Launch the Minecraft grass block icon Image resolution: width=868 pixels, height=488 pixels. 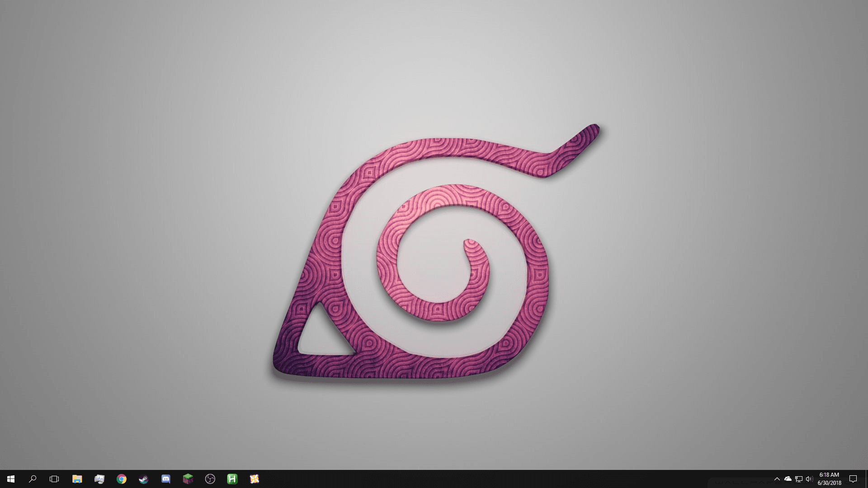point(188,479)
